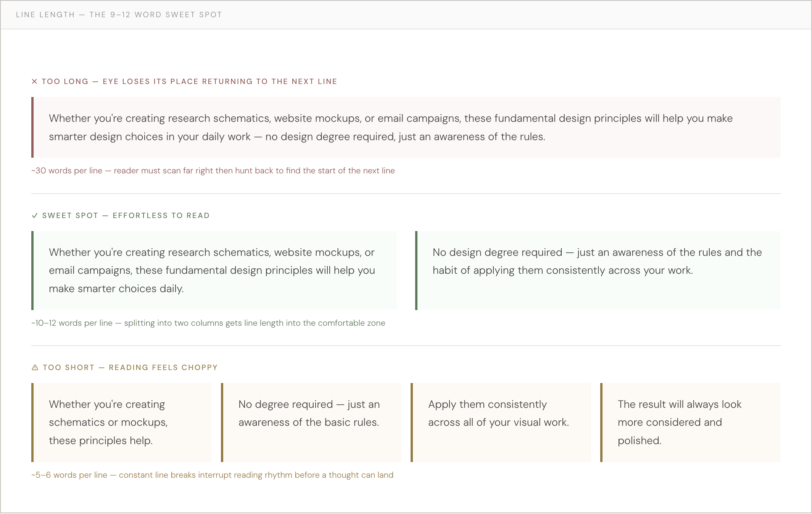The image size is (812, 514).
Task: Click the red X icon beside Too Long
Action: pyautogui.click(x=34, y=81)
